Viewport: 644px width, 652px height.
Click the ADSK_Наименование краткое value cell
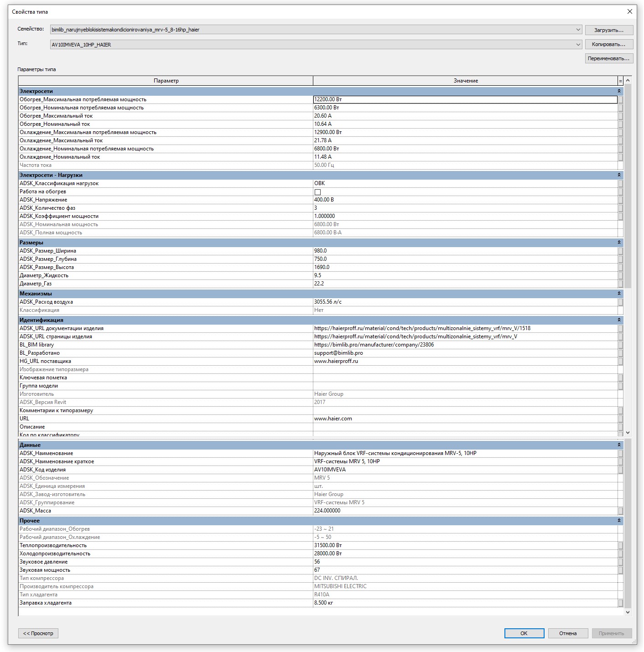click(x=465, y=461)
